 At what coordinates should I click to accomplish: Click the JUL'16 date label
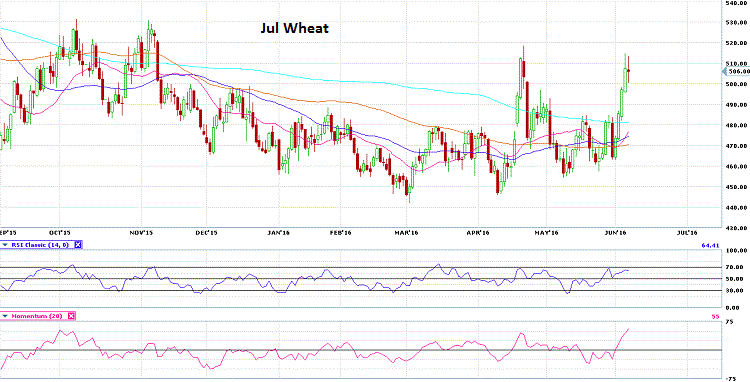(x=687, y=232)
